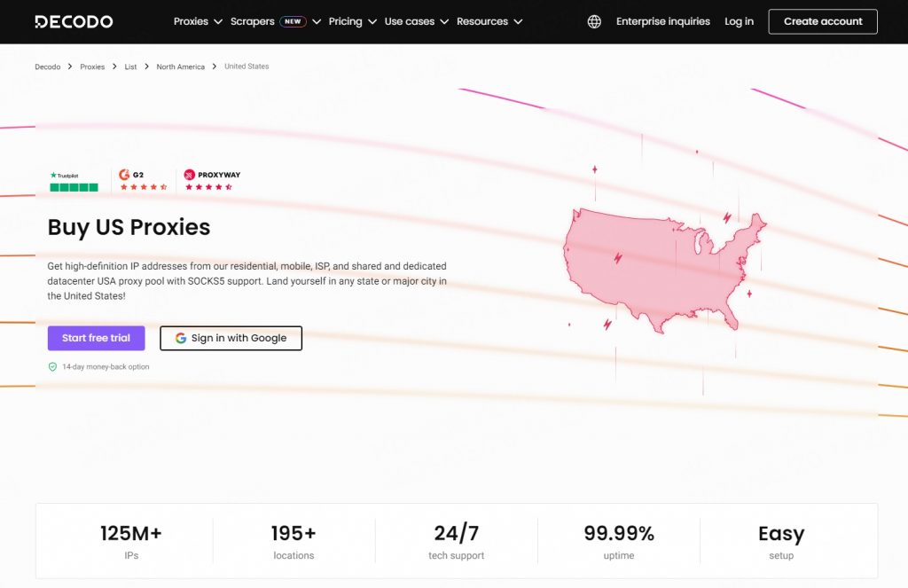Image resolution: width=908 pixels, height=588 pixels.
Task: Click the 14-day money-back option text
Action: 106,366
